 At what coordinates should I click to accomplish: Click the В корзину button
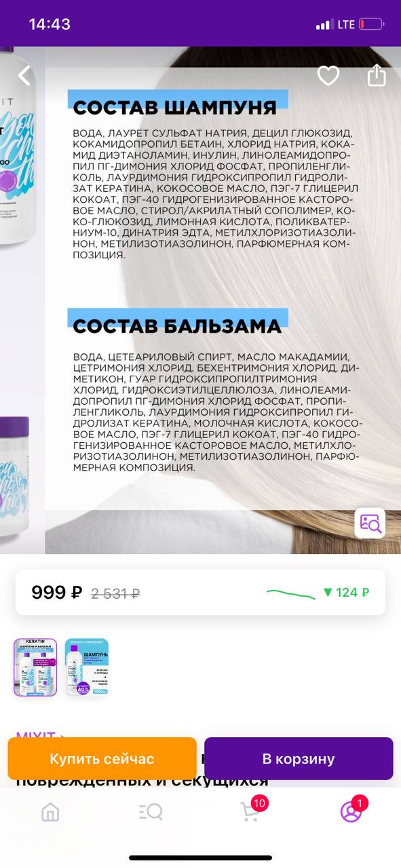pyautogui.click(x=299, y=759)
